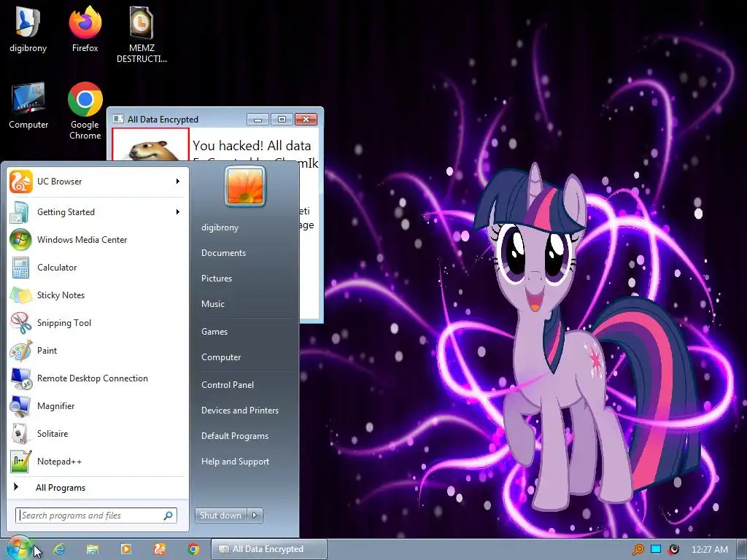Click the Notepad++ icon
Screen dimensions: 747x560
[x=21, y=462]
